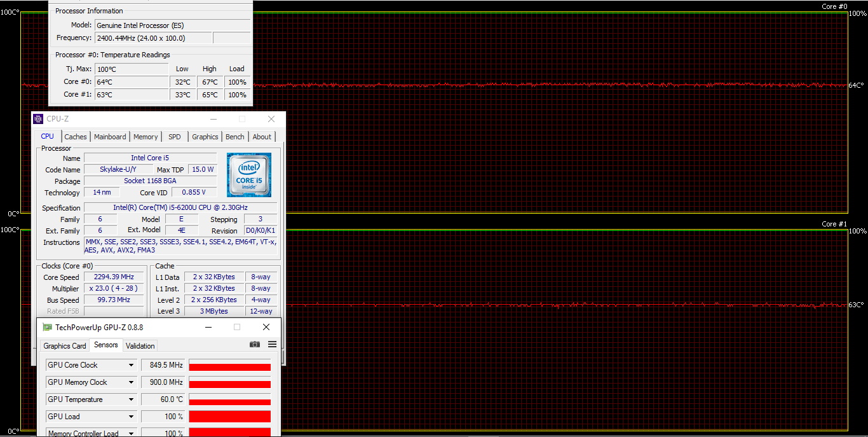Viewport: 868px width, 437px height.
Task: Open the Memory tab in CPU-Z
Action: (x=146, y=137)
